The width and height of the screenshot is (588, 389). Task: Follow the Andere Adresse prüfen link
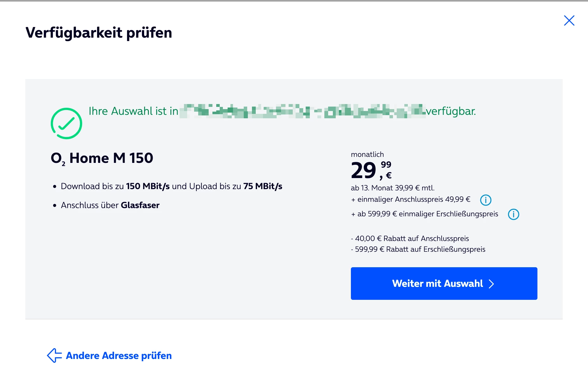[119, 355]
